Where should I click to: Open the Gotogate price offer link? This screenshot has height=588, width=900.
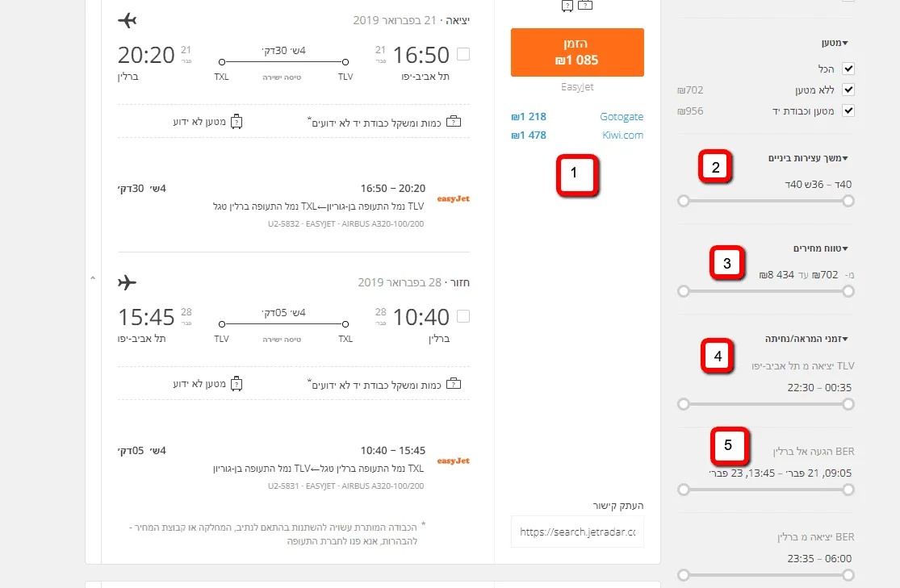pos(622,117)
